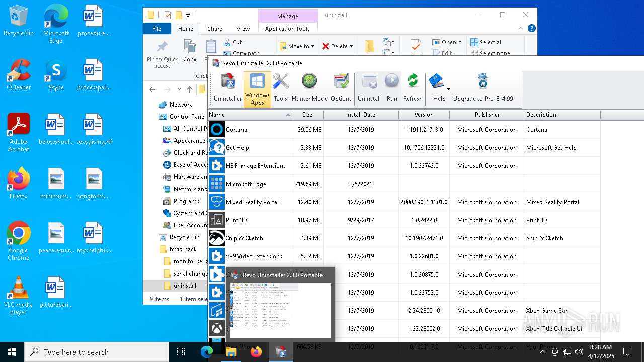Open recent locations dropdown in Explorer
This screenshot has height=362, width=644.
coord(179,89)
